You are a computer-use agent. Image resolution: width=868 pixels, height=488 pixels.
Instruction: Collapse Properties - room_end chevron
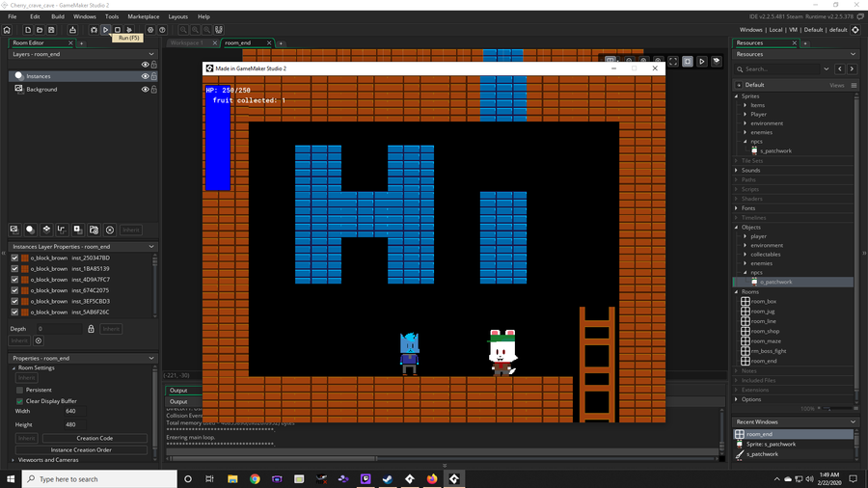151,359
